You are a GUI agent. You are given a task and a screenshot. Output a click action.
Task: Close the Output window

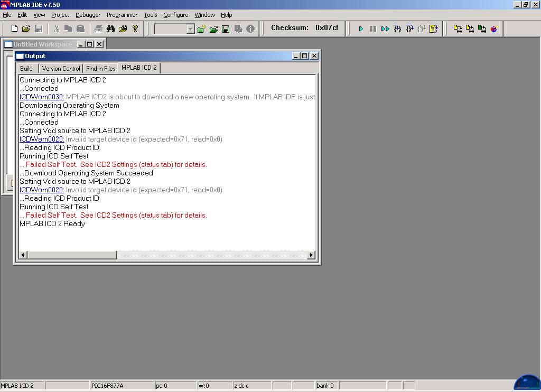314,56
